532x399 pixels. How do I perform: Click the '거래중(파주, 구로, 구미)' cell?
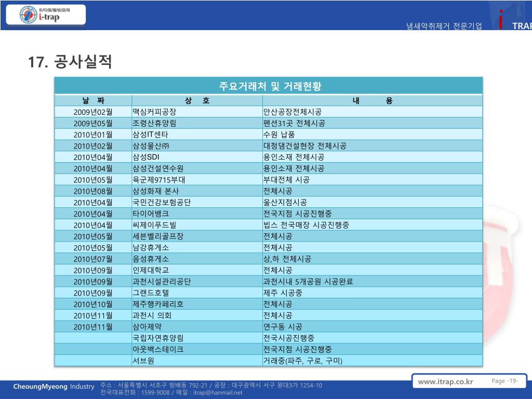click(373, 361)
